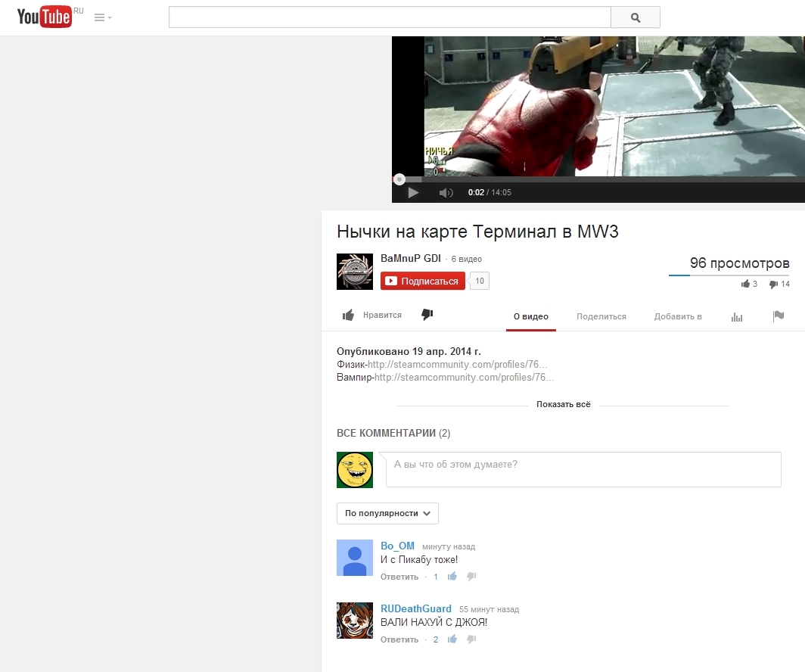This screenshot has height=672, width=805.
Task: Like RUDeathGuard's comment
Action: click(x=452, y=639)
